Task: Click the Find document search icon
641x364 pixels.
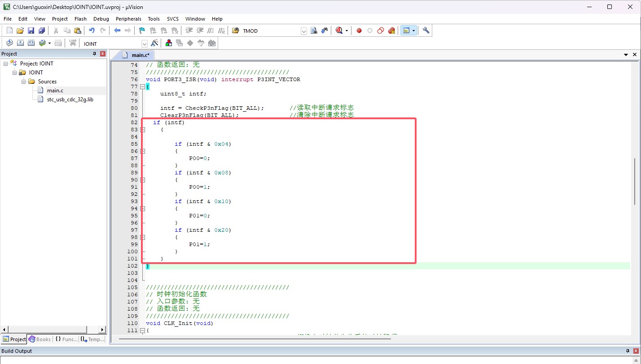Action: tap(314, 30)
